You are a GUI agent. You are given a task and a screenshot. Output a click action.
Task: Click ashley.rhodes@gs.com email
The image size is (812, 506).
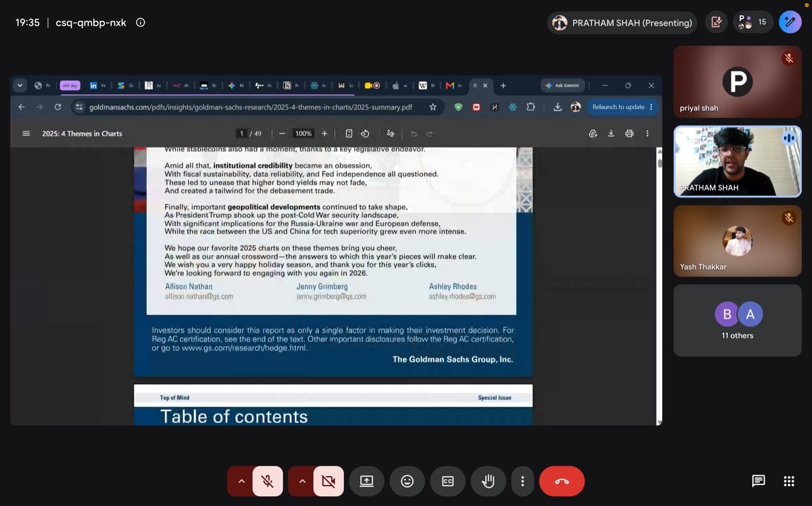pos(462,297)
